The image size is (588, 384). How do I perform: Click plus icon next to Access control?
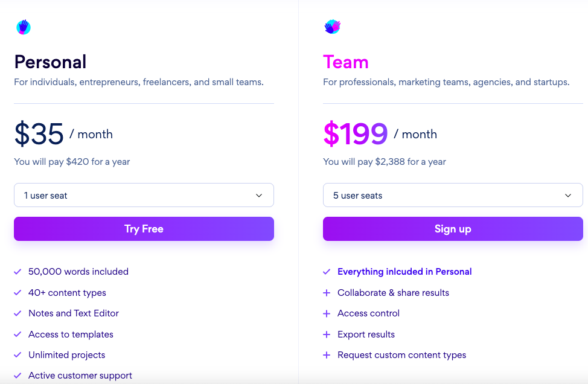tap(327, 313)
